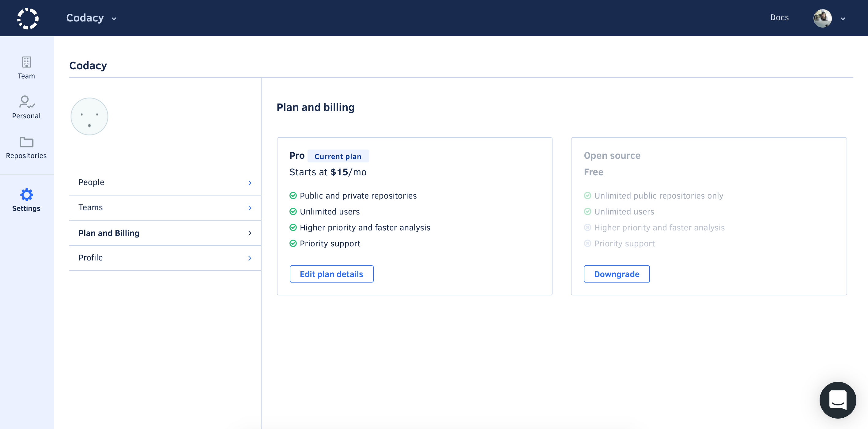The width and height of the screenshot is (868, 429).
Task: Click the Settings gear icon
Action: coord(26,195)
